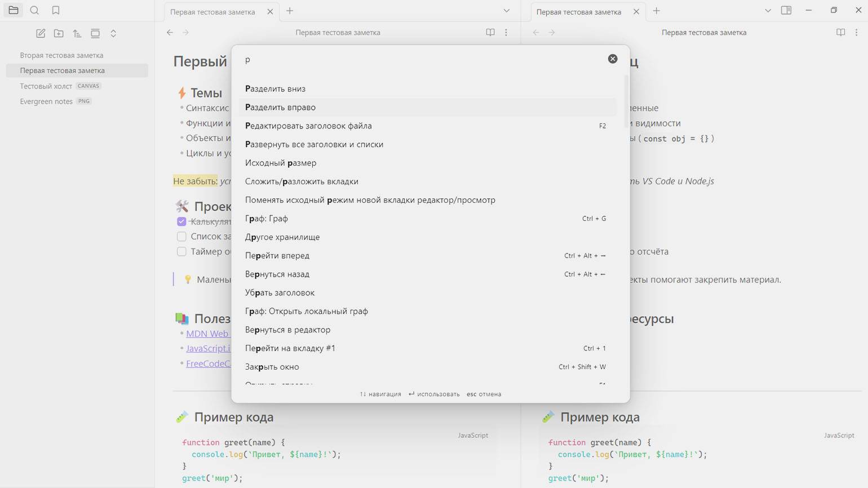Check the Таймер task checkbox
This screenshot has height=488, width=868.
point(181,251)
